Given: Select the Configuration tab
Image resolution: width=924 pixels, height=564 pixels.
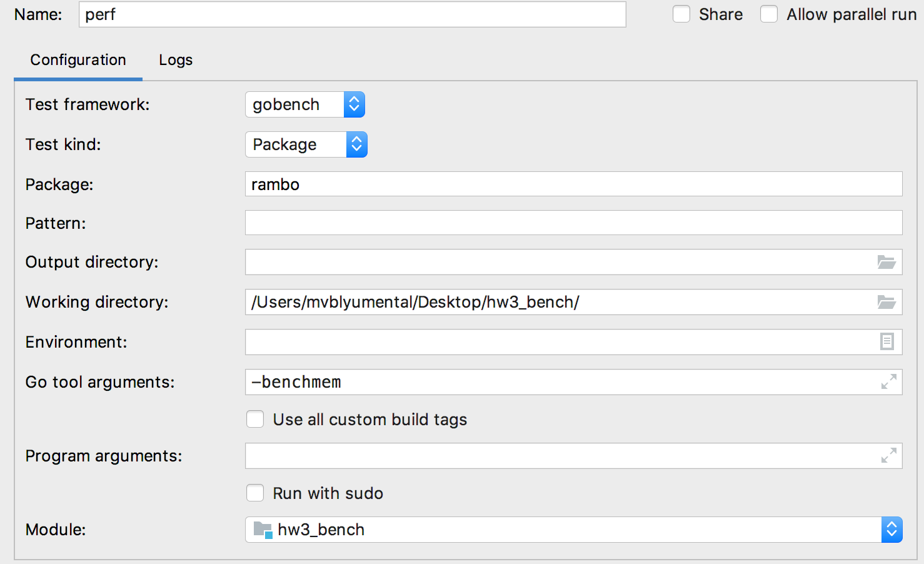Looking at the screenshot, I should (x=77, y=59).
